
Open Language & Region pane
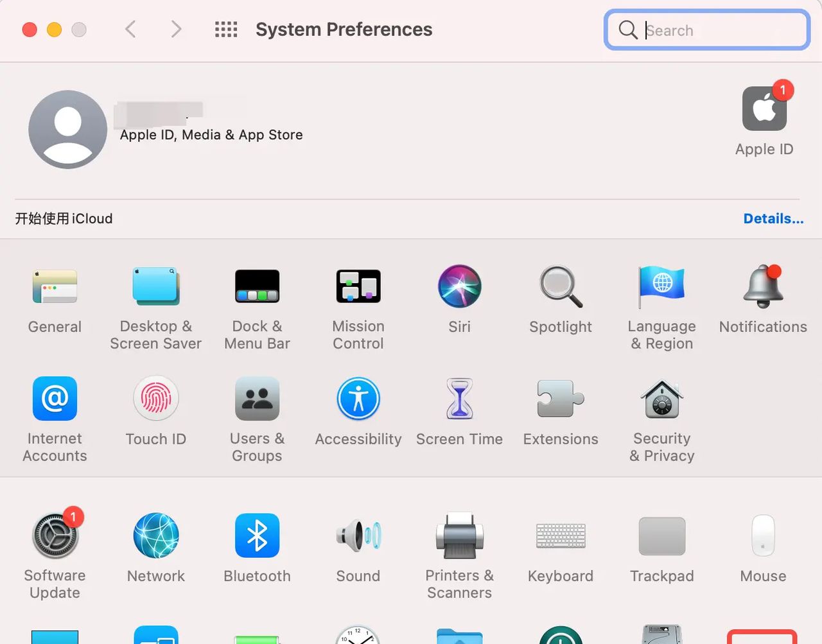pyautogui.click(x=662, y=286)
